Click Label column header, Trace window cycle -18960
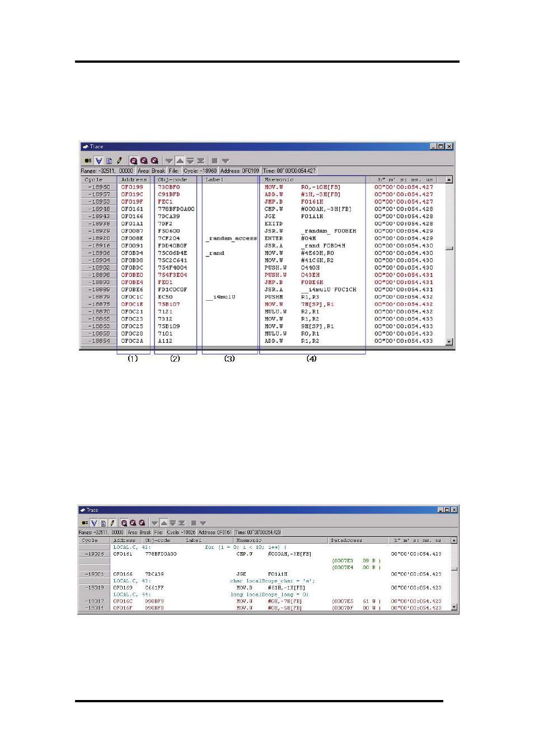Screen dimensions: 534x756 click(x=231, y=180)
